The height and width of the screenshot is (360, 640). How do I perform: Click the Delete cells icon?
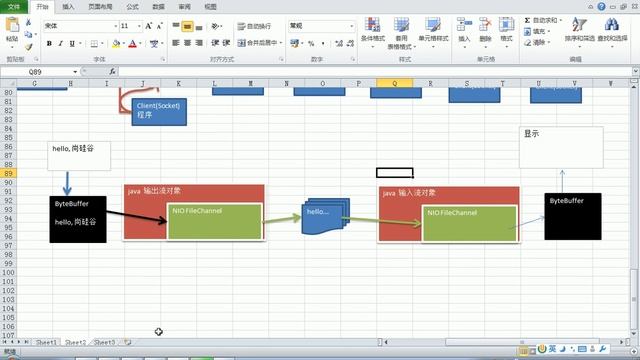(485, 24)
